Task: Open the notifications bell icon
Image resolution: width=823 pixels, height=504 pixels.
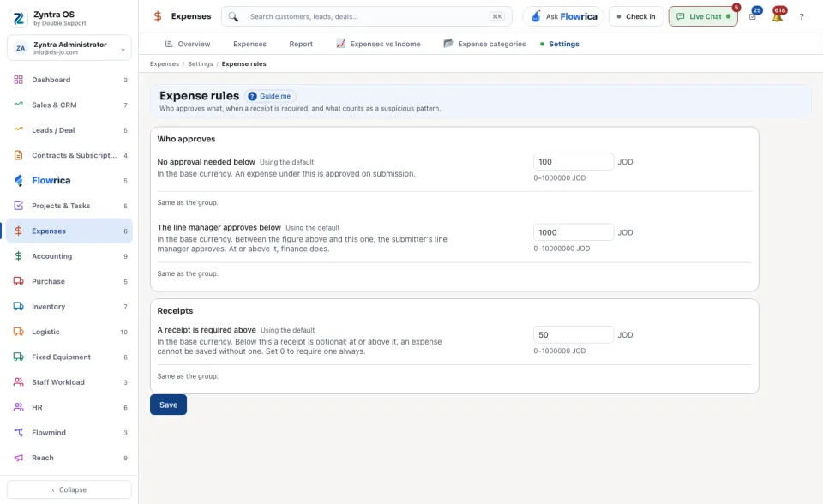Action: coord(778,17)
